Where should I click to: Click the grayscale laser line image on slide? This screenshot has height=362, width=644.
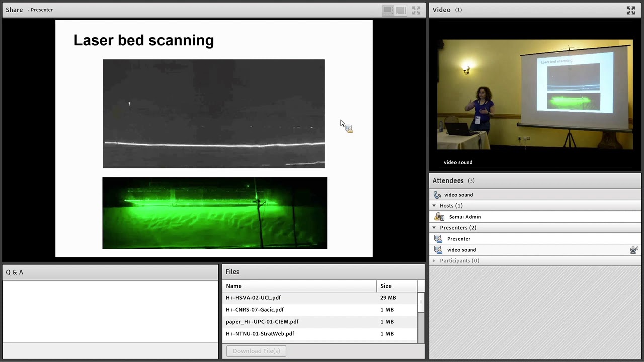click(x=214, y=114)
